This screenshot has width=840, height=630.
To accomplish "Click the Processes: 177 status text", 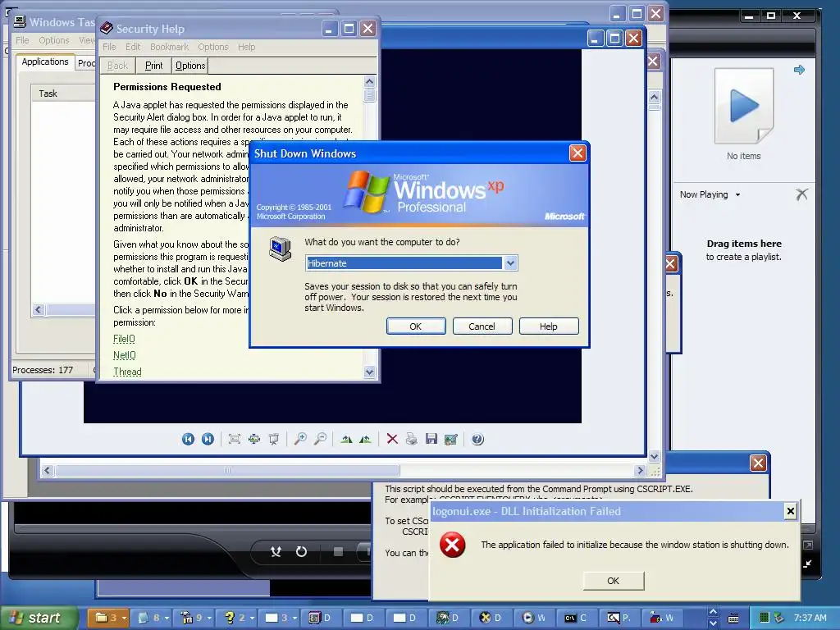I will coord(43,370).
